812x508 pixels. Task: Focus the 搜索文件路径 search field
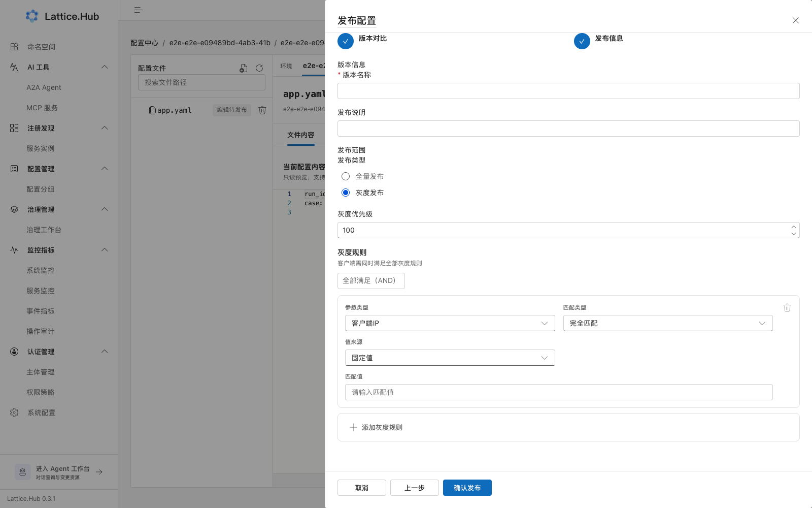click(x=201, y=82)
